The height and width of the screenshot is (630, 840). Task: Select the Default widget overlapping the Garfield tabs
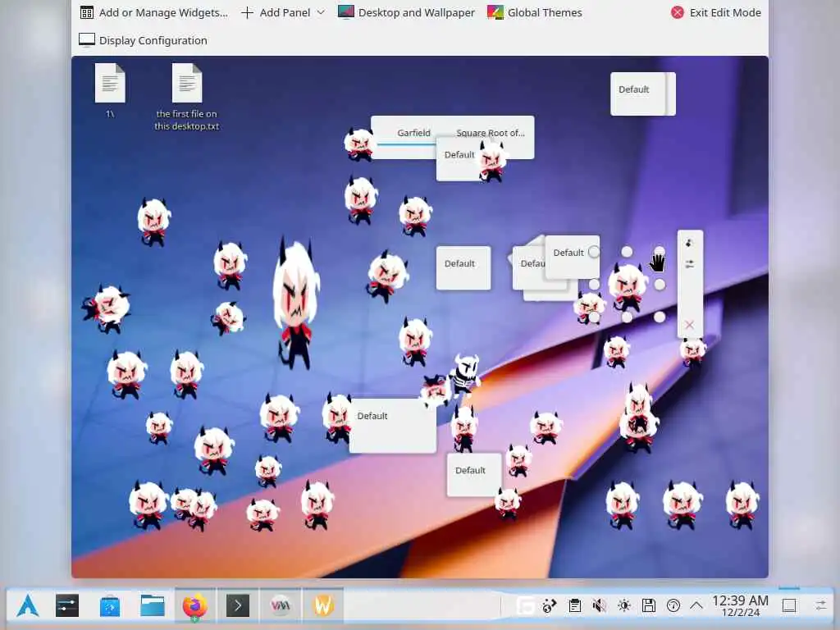459,158
